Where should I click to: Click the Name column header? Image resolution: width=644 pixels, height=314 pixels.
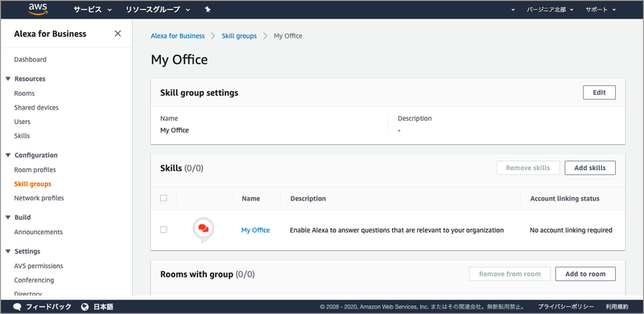coord(250,199)
